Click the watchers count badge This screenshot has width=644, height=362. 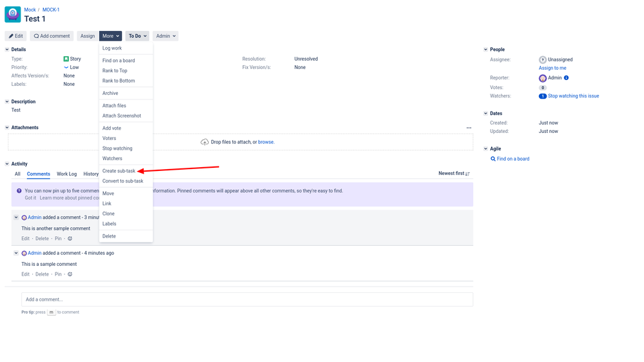tap(543, 96)
